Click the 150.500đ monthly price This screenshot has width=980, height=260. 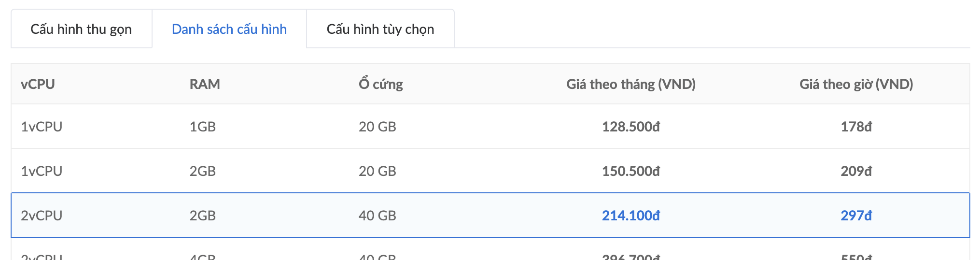click(631, 171)
